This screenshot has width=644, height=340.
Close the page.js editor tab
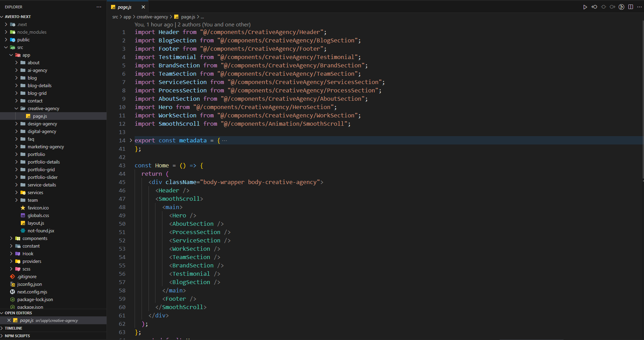[x=143, y=7]
